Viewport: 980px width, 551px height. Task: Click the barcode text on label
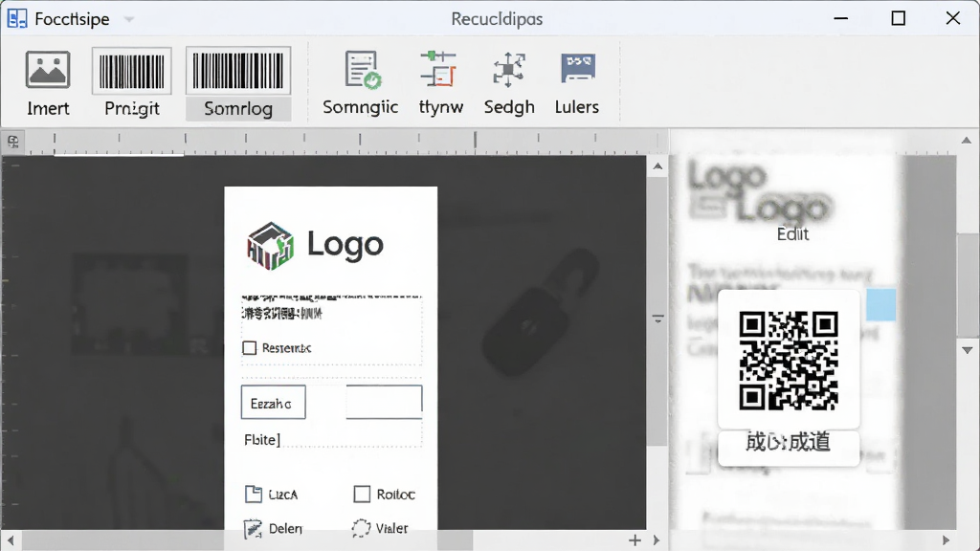point(282,313)
